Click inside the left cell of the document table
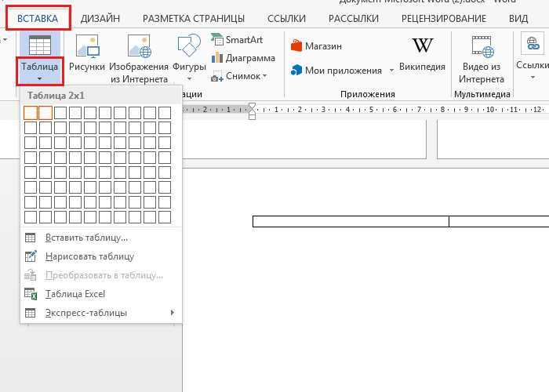 (351, 222)
